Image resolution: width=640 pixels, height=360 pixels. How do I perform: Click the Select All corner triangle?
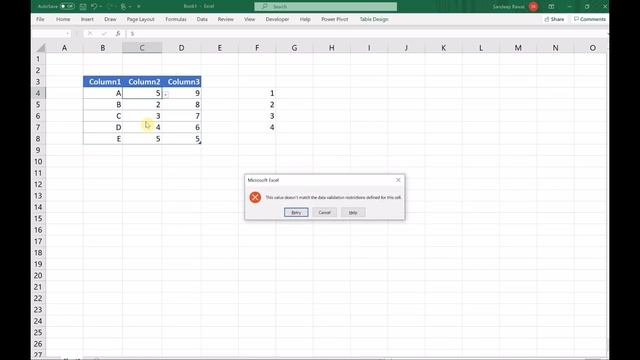click(41, 48)
